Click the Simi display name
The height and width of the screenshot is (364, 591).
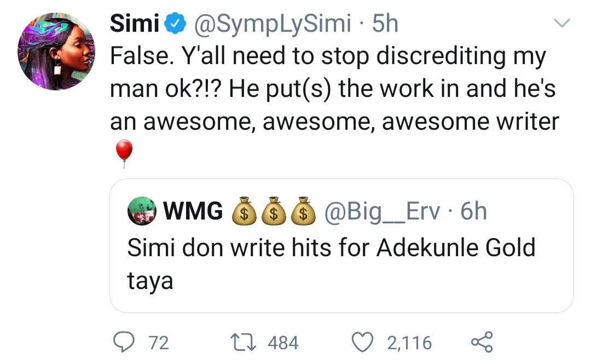coord(135,24)
